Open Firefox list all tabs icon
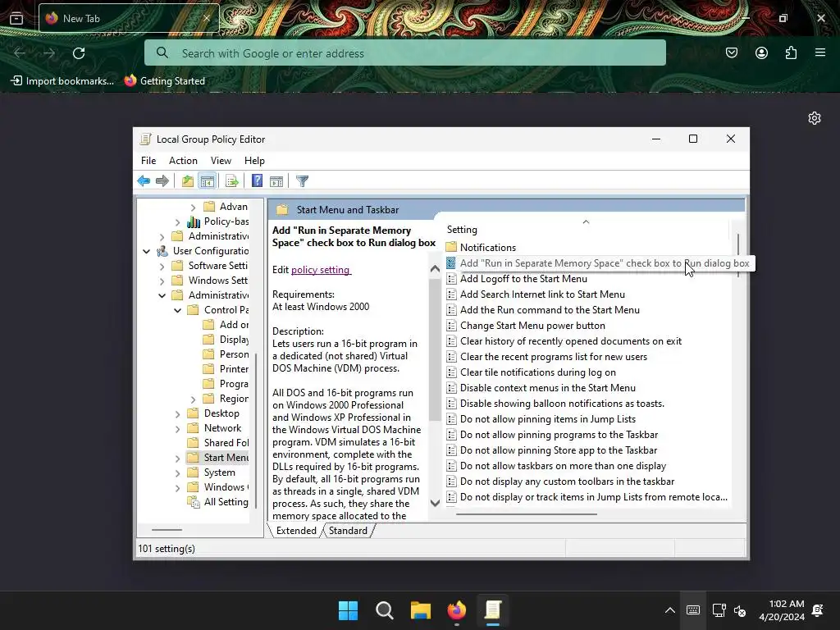The height and width of the screenshot is (630, 840). click(16, 18)
